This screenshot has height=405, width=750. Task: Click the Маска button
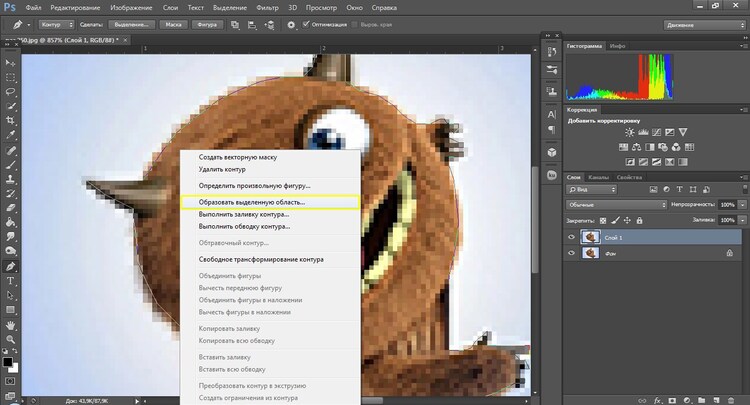click(174, 24)
